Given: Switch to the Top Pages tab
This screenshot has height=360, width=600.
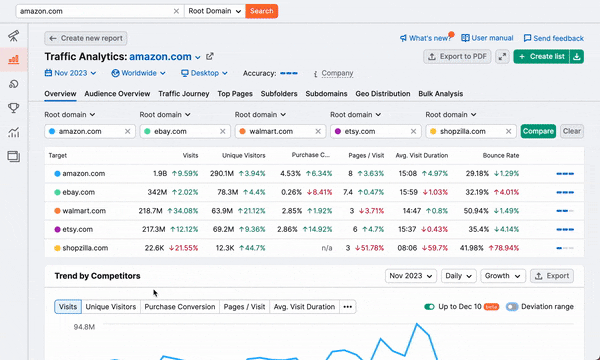Looking at the screenshot, I should 235,94.
